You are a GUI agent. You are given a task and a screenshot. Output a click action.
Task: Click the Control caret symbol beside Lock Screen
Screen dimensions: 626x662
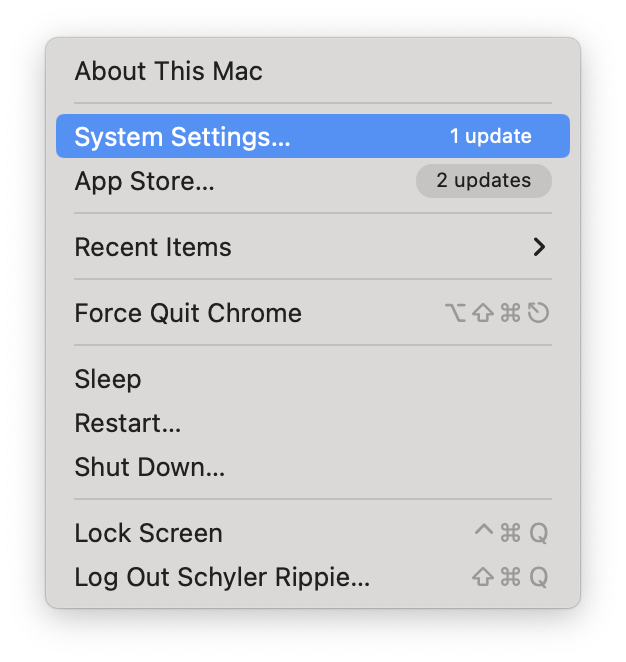point(484,531)
